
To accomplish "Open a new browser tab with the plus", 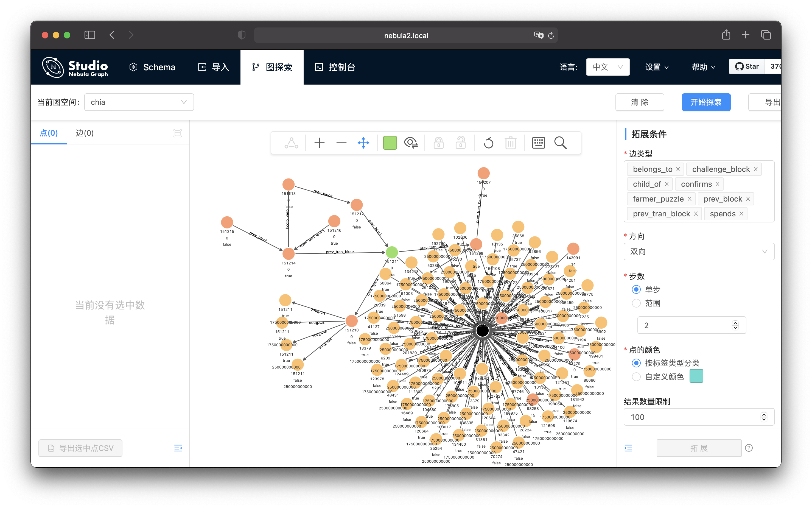I will (746, 35).
